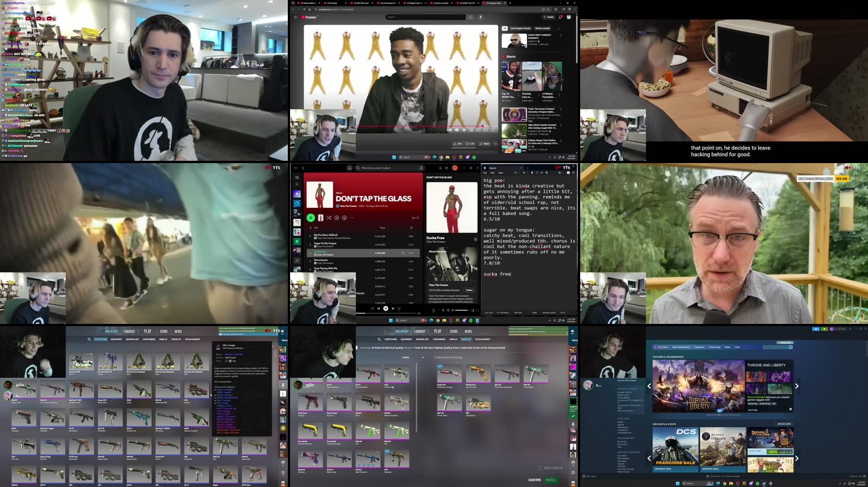Pause the album with Spotify's green button
Image resolution: width=868 pixels, height=487 pixels.
[310, 218]
